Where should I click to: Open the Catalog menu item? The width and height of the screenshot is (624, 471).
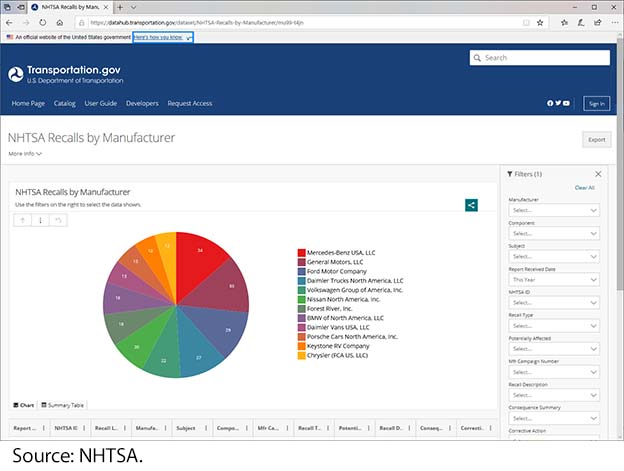pyautogui.click(x=64, y=103)
